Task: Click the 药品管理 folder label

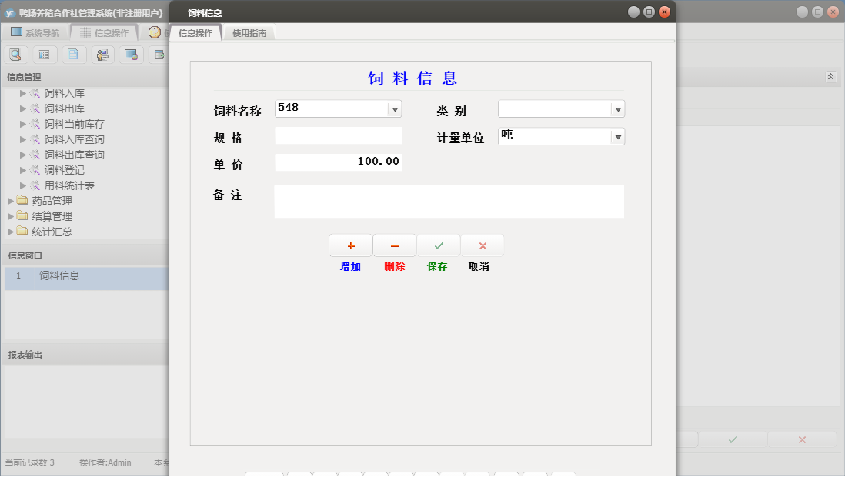Action: click(52, 201)
